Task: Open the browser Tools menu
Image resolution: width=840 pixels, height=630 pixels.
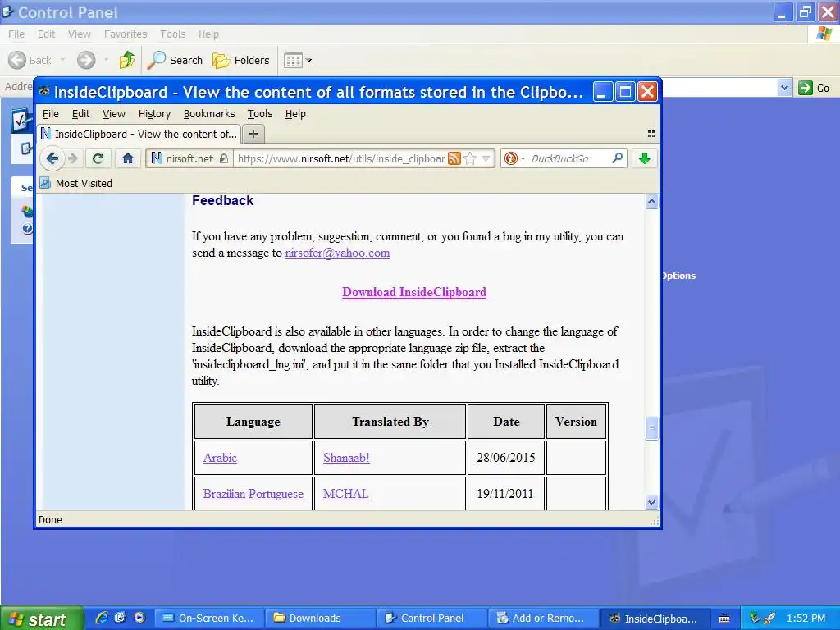Action: coord(260,113)
